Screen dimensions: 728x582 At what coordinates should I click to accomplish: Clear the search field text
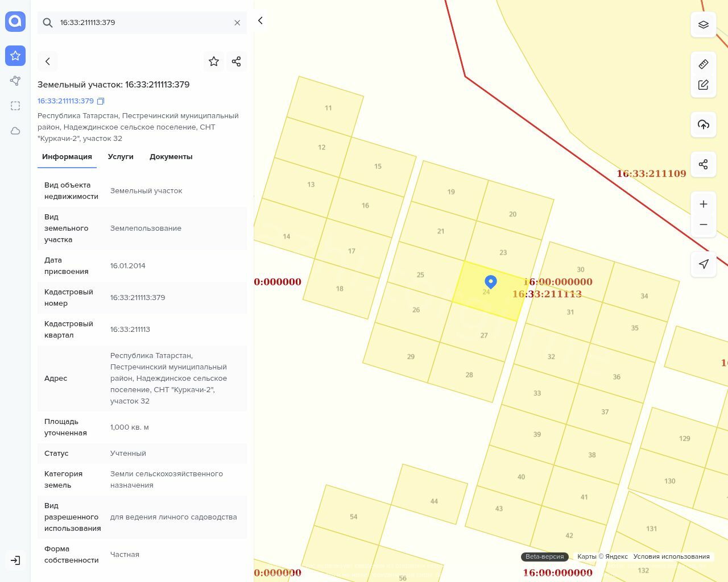pos(237,23)
